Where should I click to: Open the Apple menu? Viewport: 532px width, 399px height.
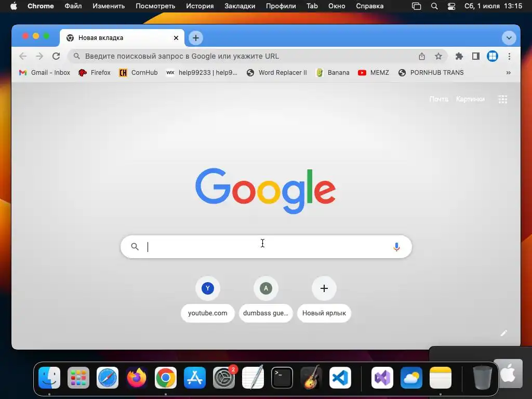point(14,6)
